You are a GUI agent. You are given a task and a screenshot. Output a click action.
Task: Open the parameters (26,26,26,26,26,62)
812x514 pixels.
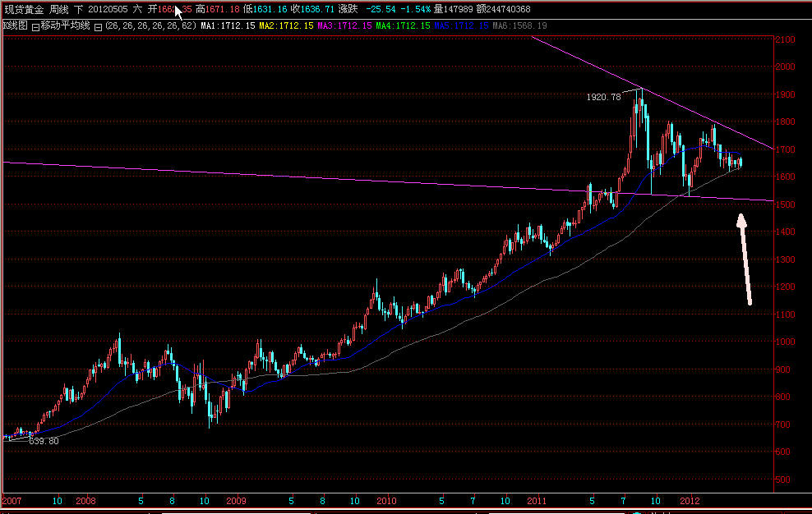[x=150, y=26]
